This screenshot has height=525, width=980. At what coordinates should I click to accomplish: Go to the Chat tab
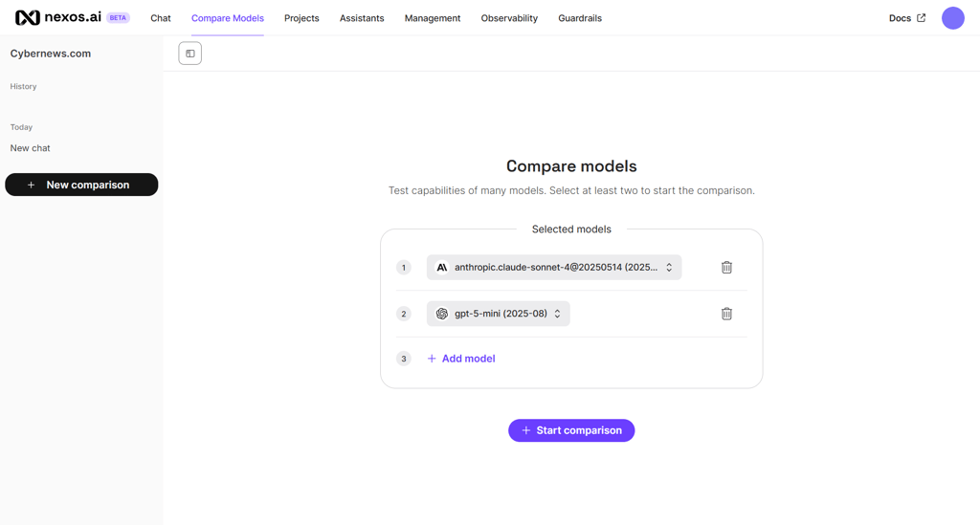[161, 18]
